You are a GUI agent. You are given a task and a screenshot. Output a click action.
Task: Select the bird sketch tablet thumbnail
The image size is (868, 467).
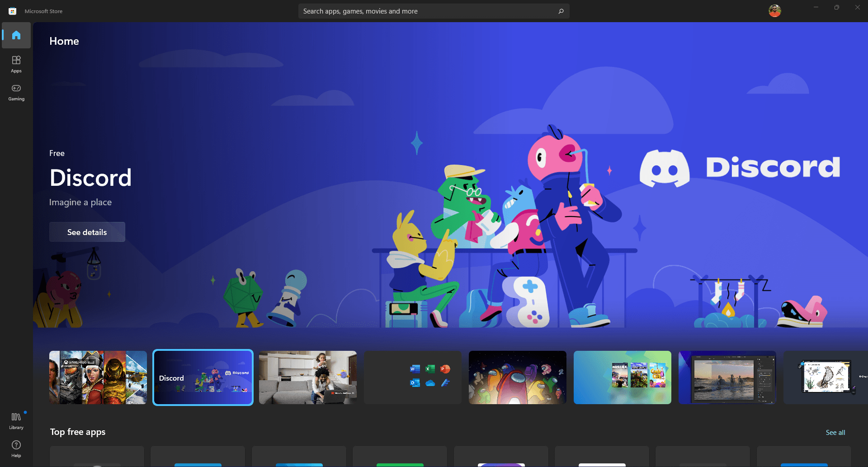[x=826, y=377]
